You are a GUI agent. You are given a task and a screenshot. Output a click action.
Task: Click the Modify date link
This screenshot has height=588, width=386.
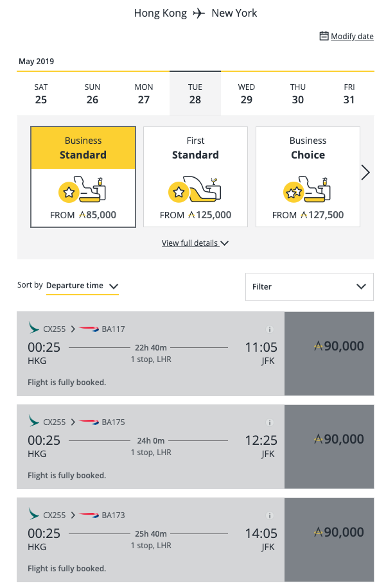click(352, 37)
